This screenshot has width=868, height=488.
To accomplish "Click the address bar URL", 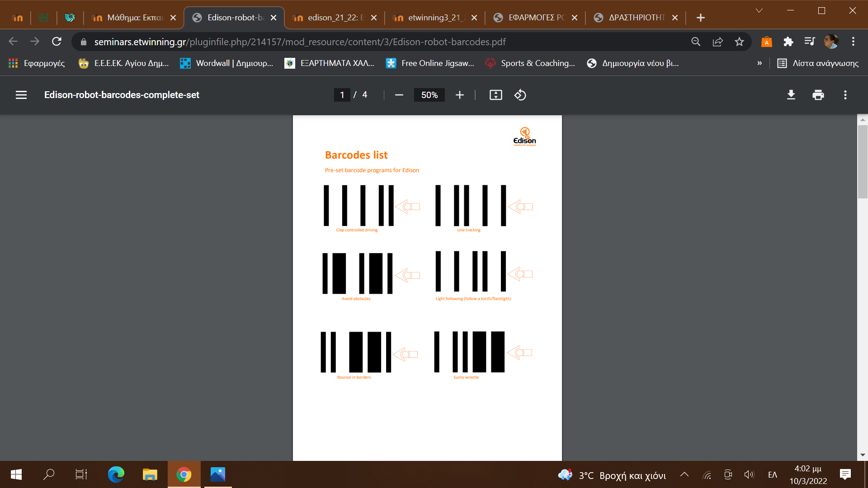I will click(300, 42).
